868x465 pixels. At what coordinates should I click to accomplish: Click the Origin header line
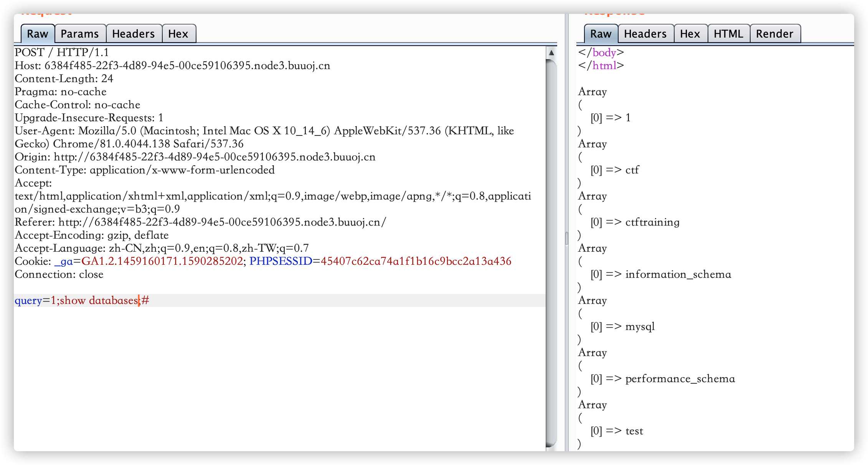click(195, 157)
